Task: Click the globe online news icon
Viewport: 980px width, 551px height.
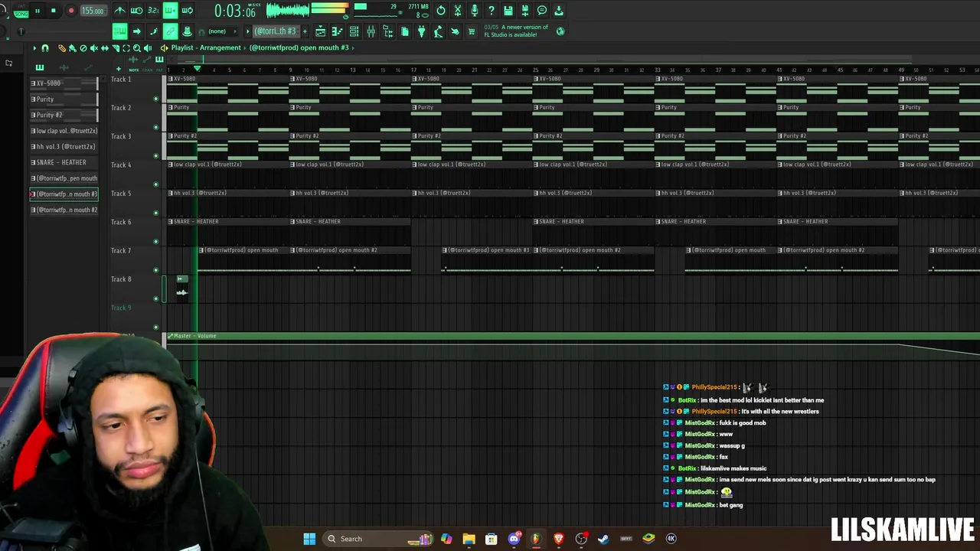Action: click(x=560, y=31)
